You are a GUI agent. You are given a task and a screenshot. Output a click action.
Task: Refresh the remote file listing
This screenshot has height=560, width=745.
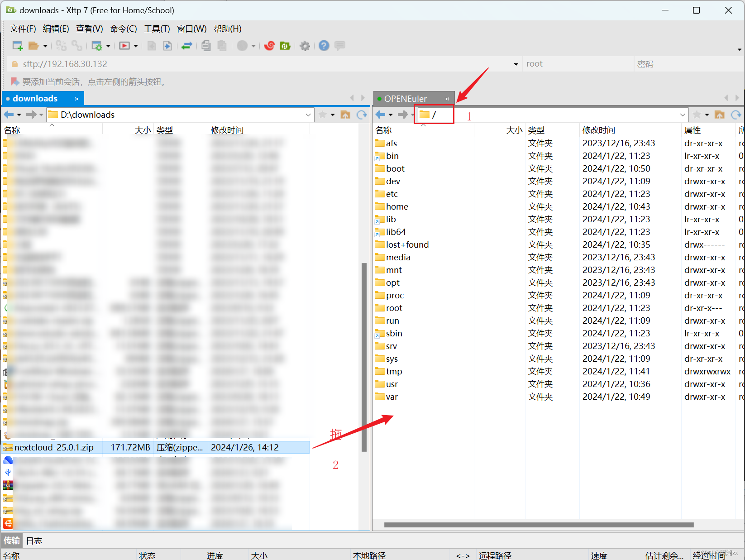tap(736, 115)
